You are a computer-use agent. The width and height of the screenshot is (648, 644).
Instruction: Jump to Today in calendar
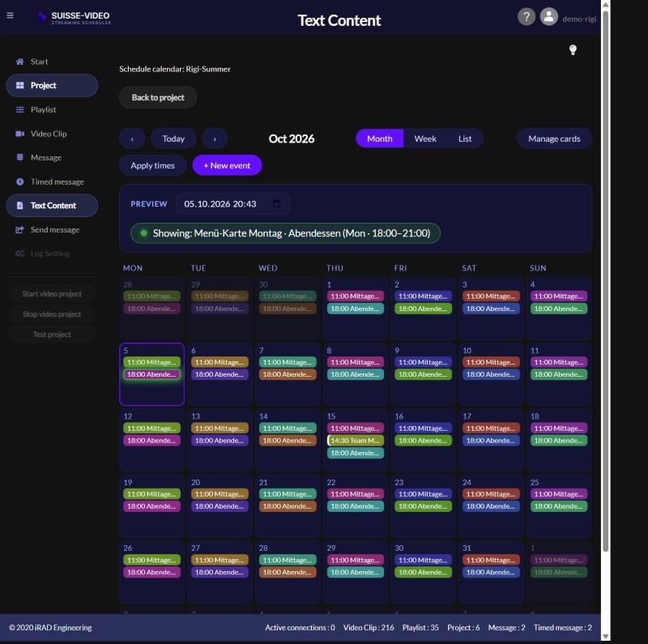[x=173, y=139]
